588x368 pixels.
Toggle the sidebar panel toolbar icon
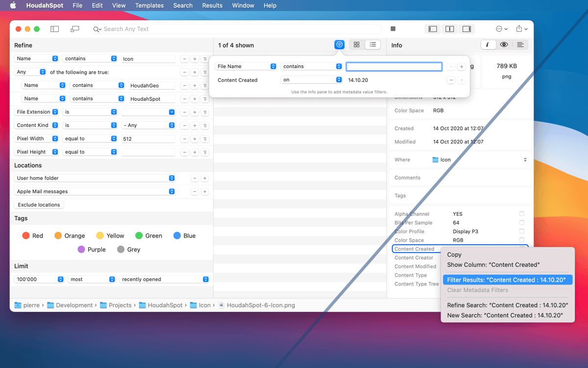54,29
